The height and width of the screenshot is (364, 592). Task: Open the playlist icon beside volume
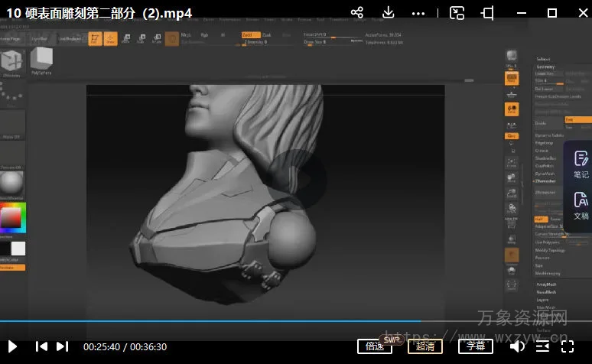pyautogui.click(x=542, y=346)
